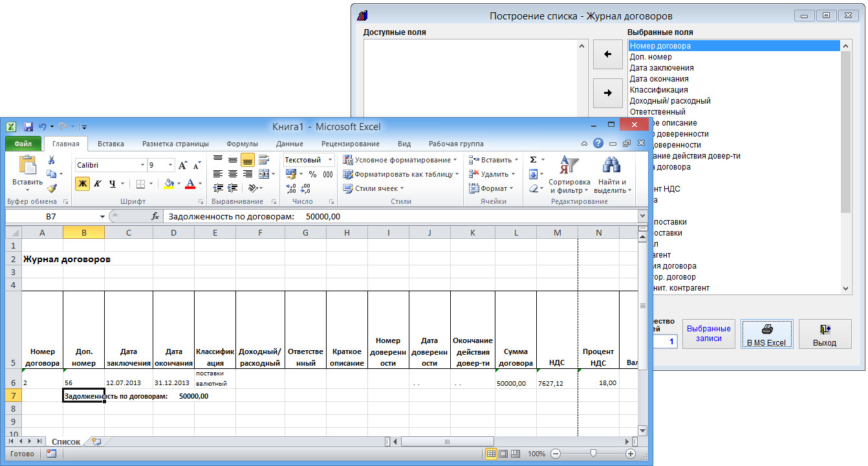Toggle bold (Ж) formatting
Image resolution: width=868 pixels, height=466 pixels.
pyautogui.click(x=82, y=183)
